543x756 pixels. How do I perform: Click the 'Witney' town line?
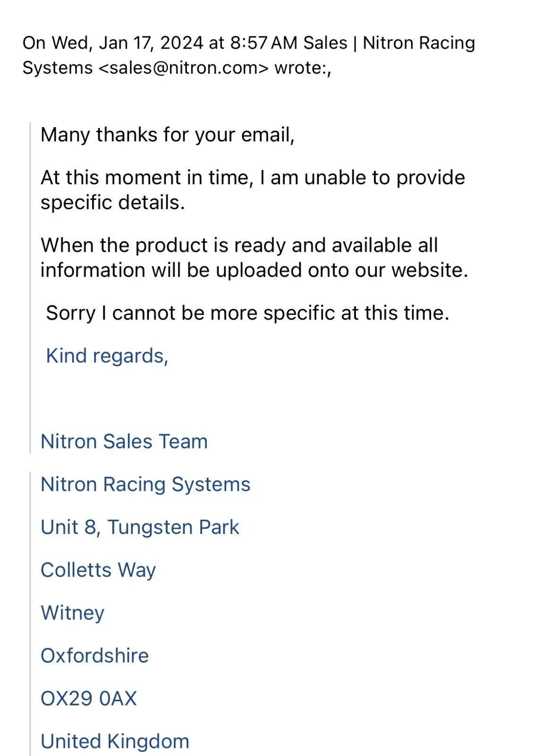pos(72,613)
